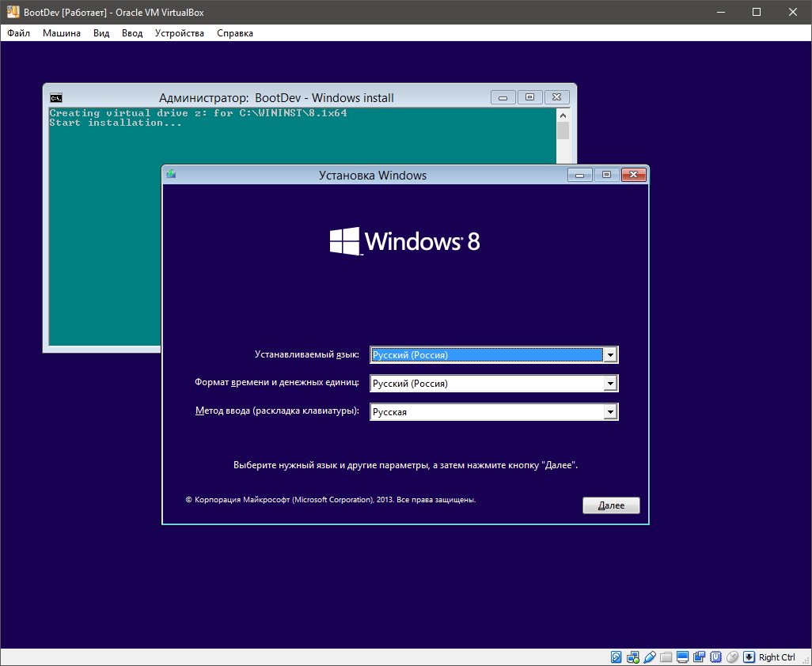Click the video capture/recording status icon
Viewport: 812px width, 666px height.
(699, 657)
